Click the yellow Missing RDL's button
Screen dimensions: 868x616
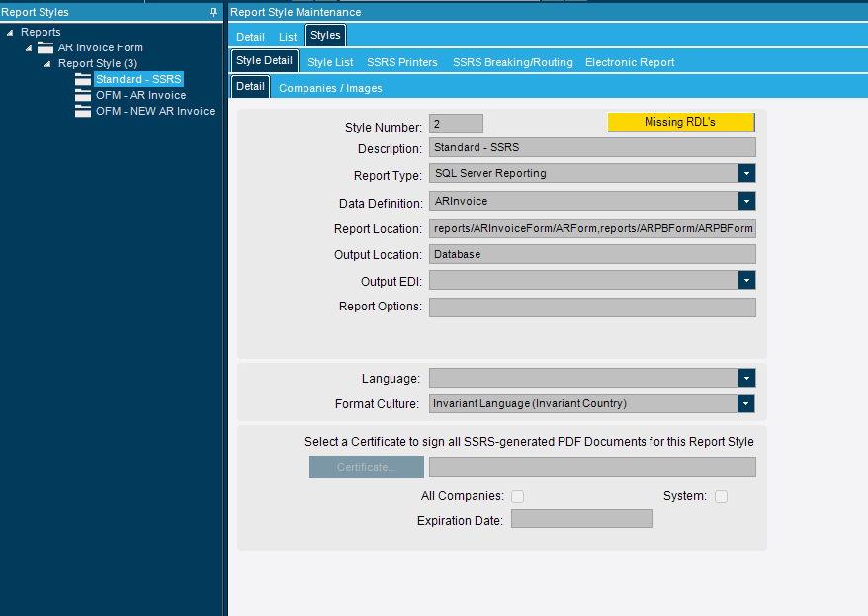coord(680,122)
